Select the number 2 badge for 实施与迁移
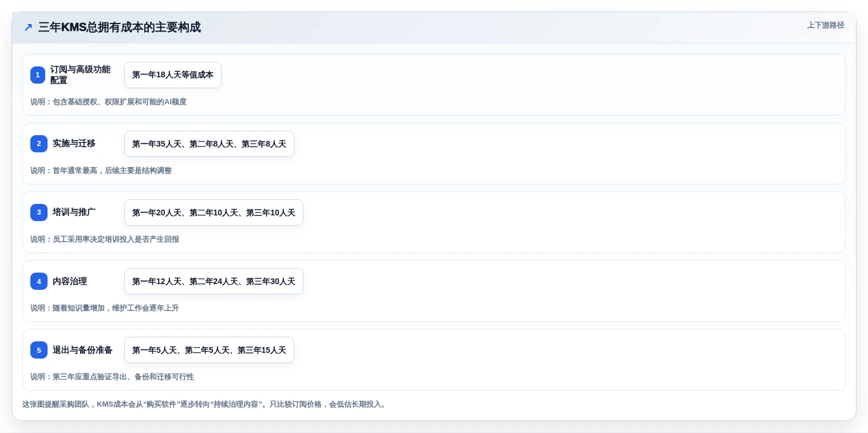Viewport: 868px width, 433px height. point(39,144)
